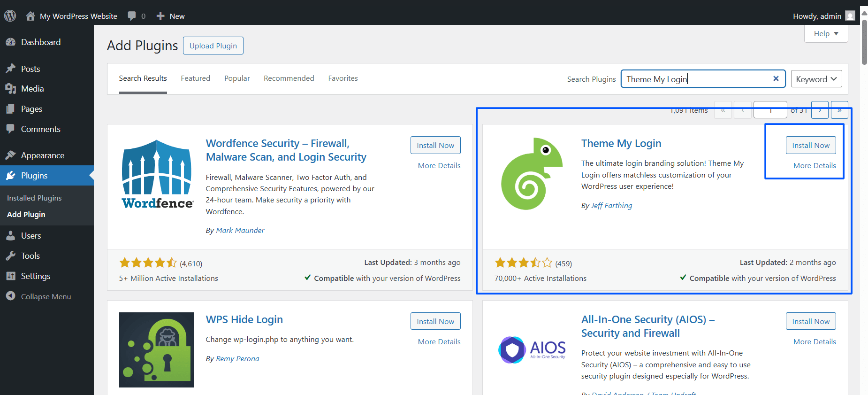
Task: Select the Plugins sidebar menu
Action: pyautogui.click(x=47, y=176)
